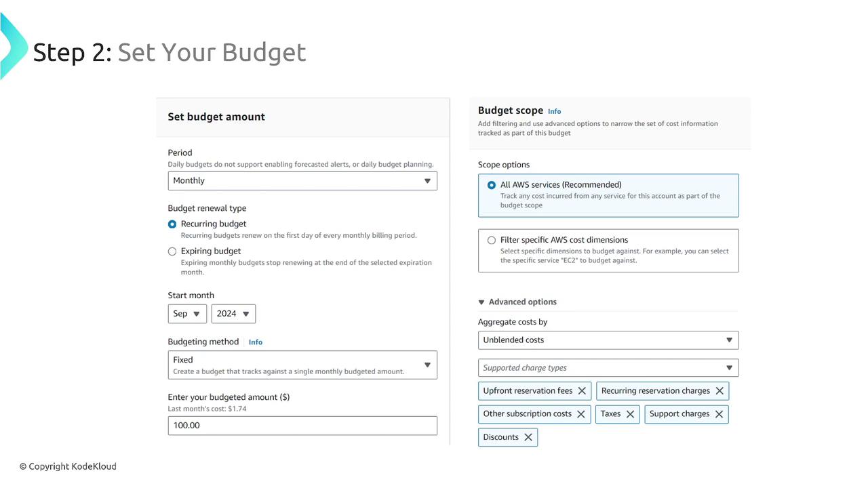Remove the Other subscription costs tag

(581, 414)
